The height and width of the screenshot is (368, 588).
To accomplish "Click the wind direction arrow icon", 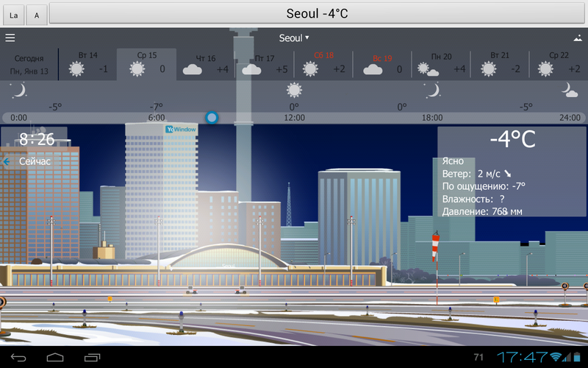I will pos(507,174).
